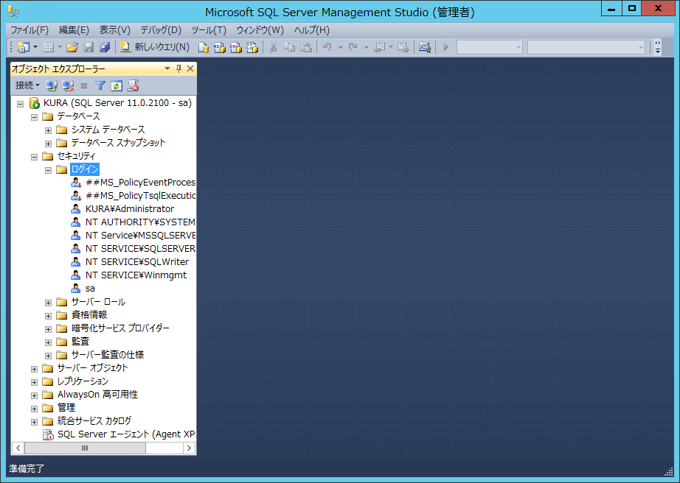Select the sa login

coord(90,288)
